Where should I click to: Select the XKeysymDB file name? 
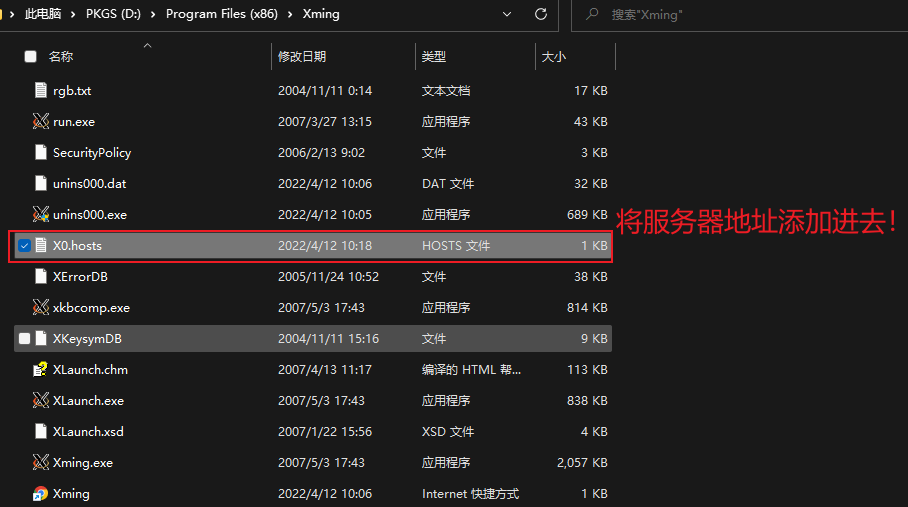(x=87, y=338)
